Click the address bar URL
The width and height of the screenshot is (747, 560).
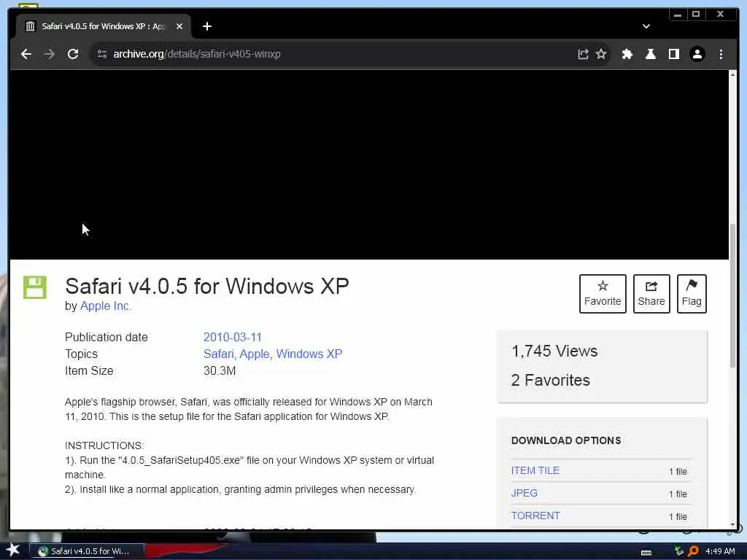(x=197, y=54)
